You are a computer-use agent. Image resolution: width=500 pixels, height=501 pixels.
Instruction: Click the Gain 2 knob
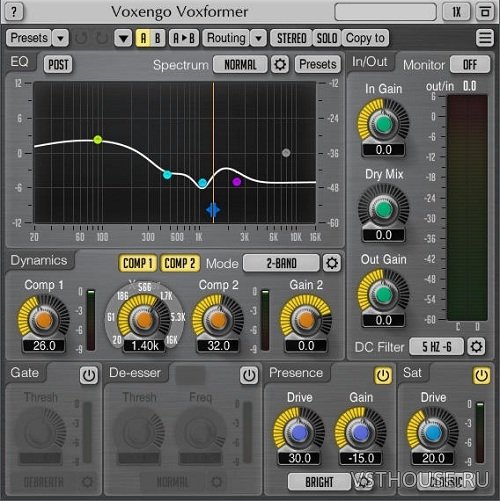tap(306, 320)
